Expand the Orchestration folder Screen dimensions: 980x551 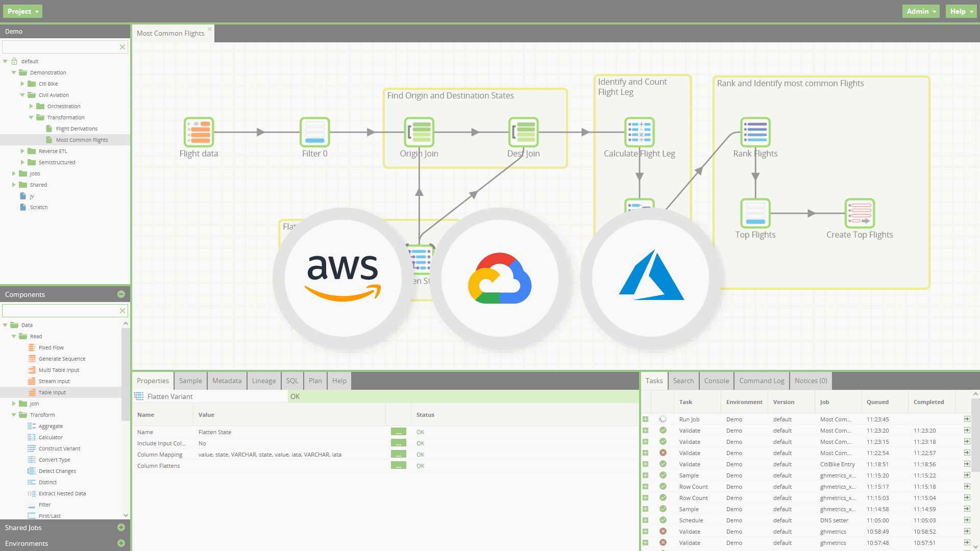click(31, 106)
